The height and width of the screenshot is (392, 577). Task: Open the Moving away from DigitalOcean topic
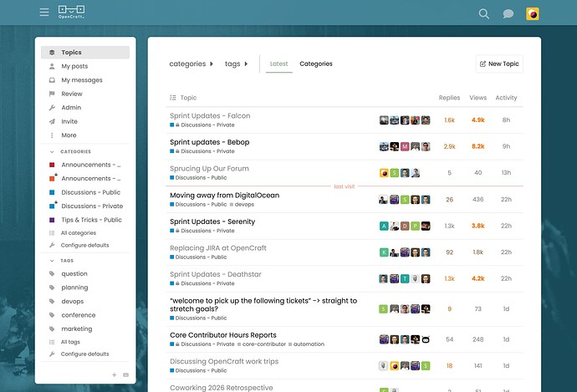(x=224, y=196)
